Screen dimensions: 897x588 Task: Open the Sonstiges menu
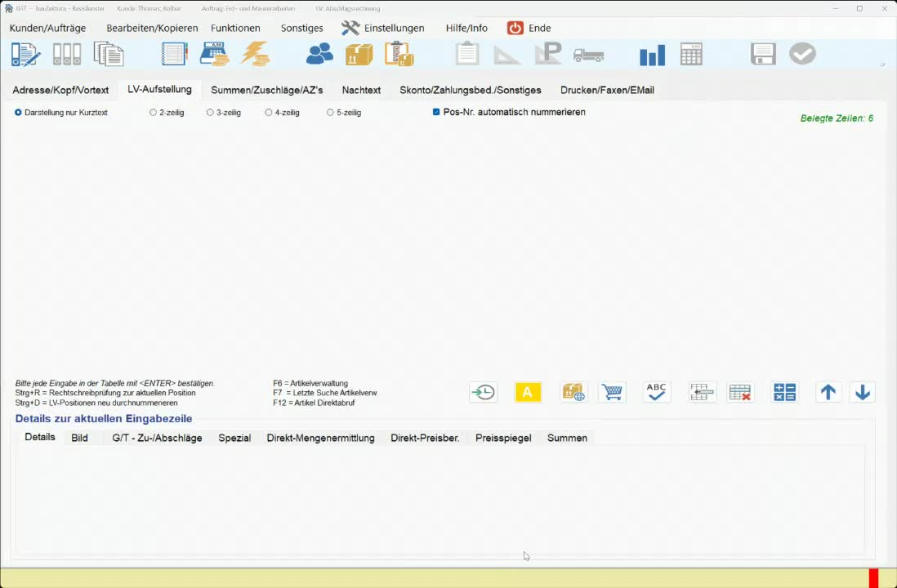[x=301, y=28]
